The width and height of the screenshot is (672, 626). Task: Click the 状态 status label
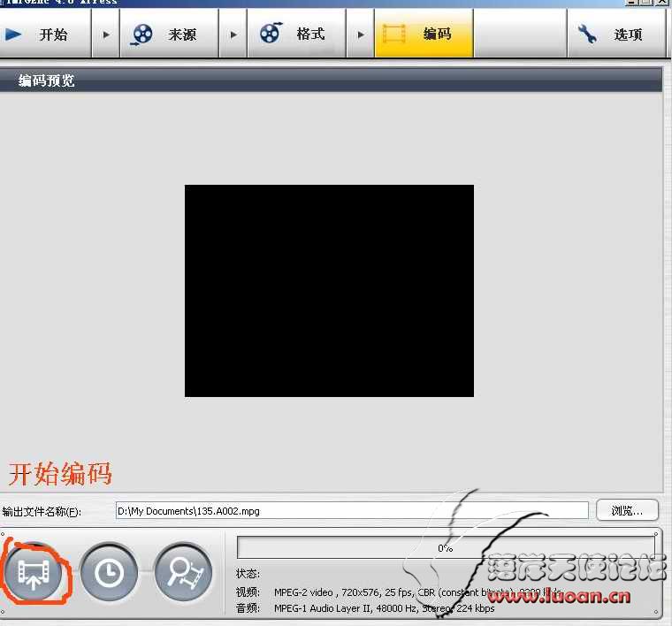point(248,573)
